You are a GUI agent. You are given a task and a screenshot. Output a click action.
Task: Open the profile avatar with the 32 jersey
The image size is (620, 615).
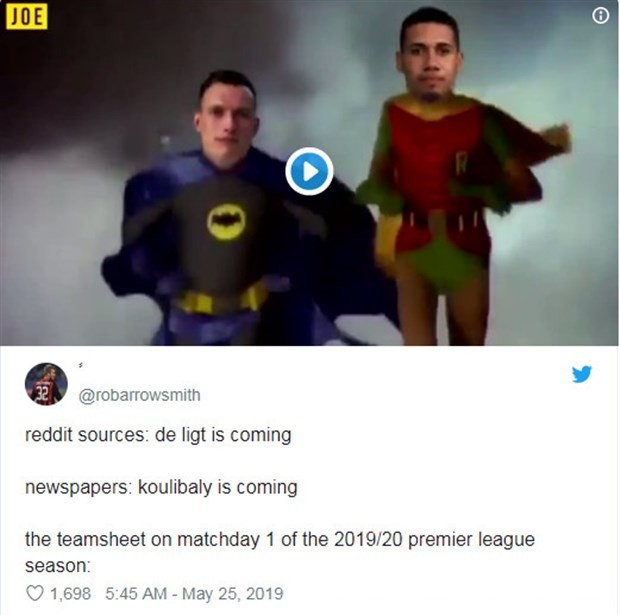click(x=46, y=384)
